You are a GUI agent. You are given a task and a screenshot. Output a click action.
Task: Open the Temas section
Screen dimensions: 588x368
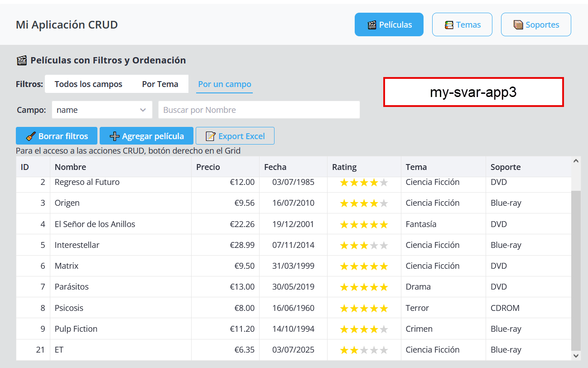point(462,24)
